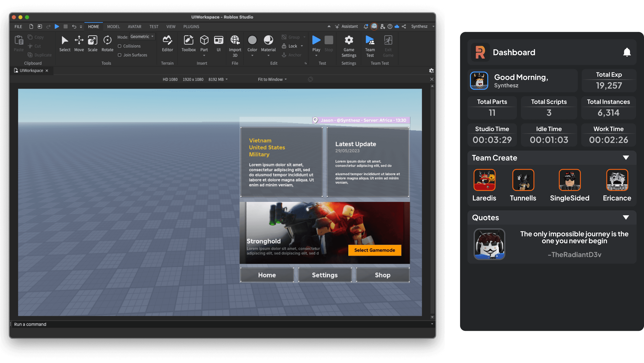Click the PLUGINS menu tab
This screenshot has height=363, width=644.
(191, 26)
